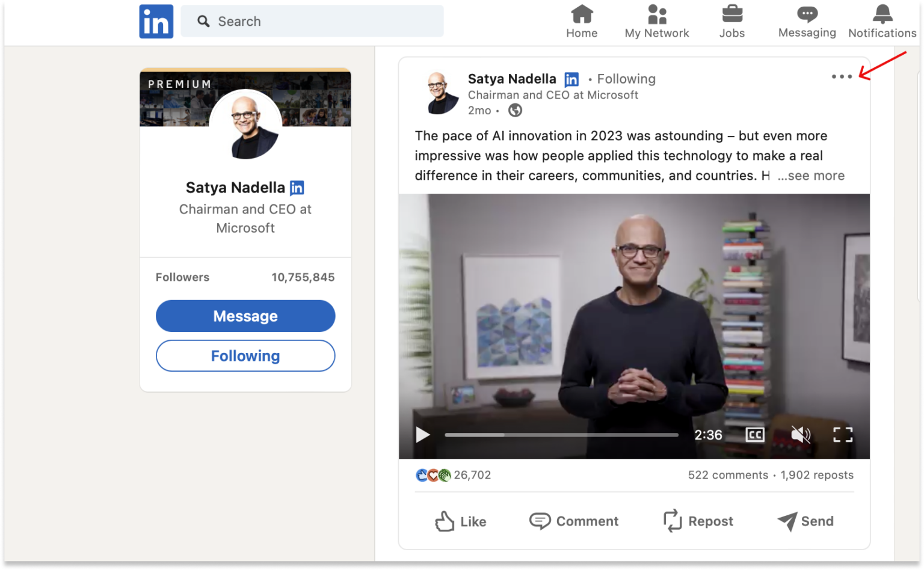The image size is (924, 570).
Task: Check Notifications via the bell icon
Action: pos(881,18)
